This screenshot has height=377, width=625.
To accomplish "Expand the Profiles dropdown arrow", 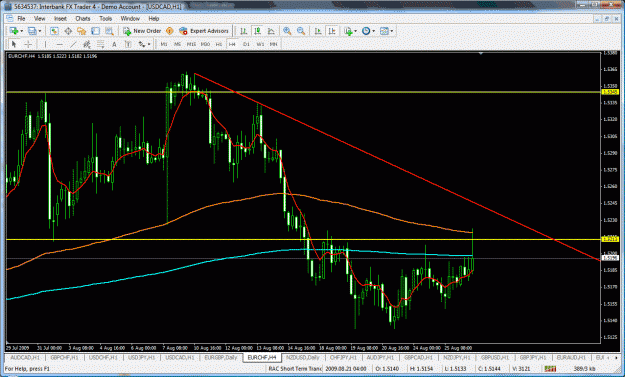I will [x=40, y=31].
